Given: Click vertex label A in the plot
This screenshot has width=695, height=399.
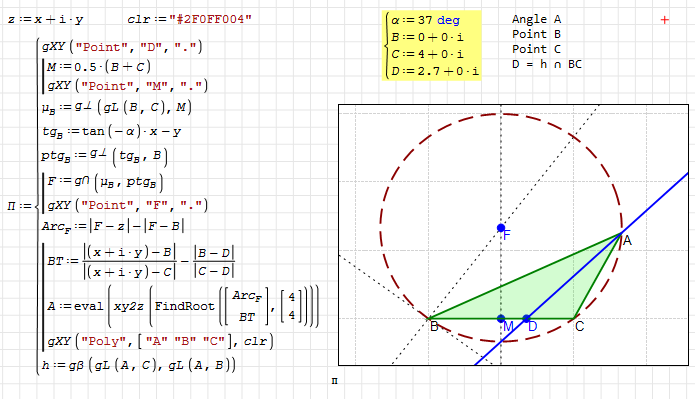Looking at the screenshot, I should pos(627,241).
